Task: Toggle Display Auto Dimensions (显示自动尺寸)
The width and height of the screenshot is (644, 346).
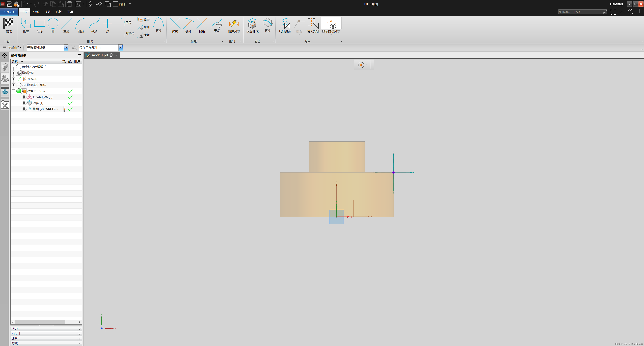Action: coord(331,25)
